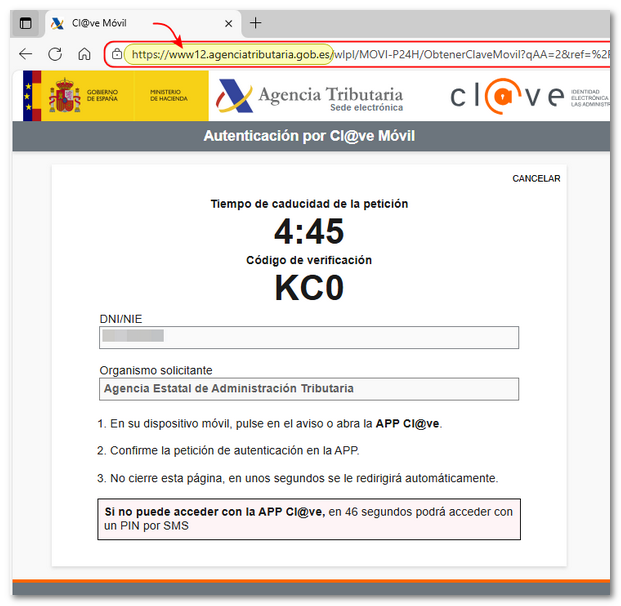Viewport: 621px width, 606px height.
Task: Click the DNI/NIE input field
Action: [x=309, y=337]
